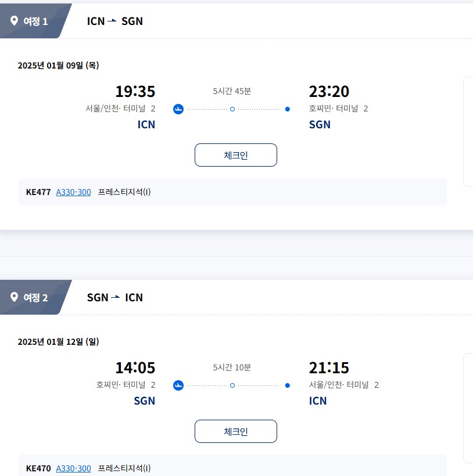Click the airplane icon between SGN and ICN in 여정 2 header
Viewport: 473px width, 476px height.
point(116,297)
